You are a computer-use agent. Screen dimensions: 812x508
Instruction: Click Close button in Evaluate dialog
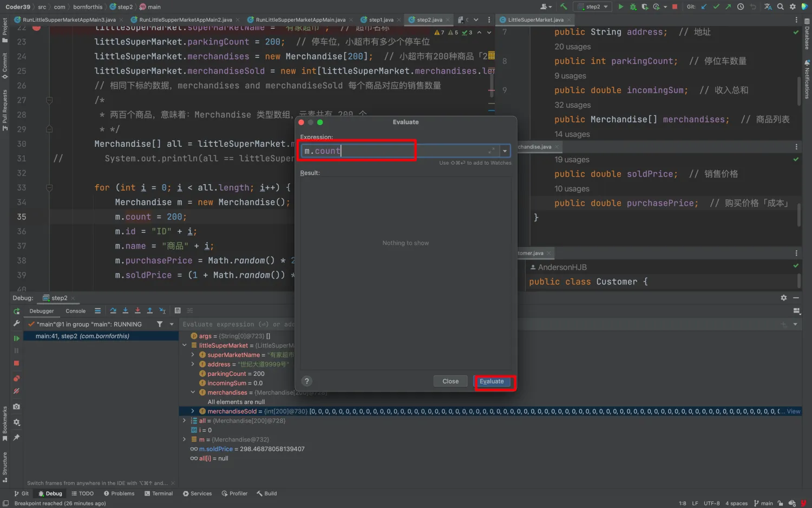coord(450,381)
